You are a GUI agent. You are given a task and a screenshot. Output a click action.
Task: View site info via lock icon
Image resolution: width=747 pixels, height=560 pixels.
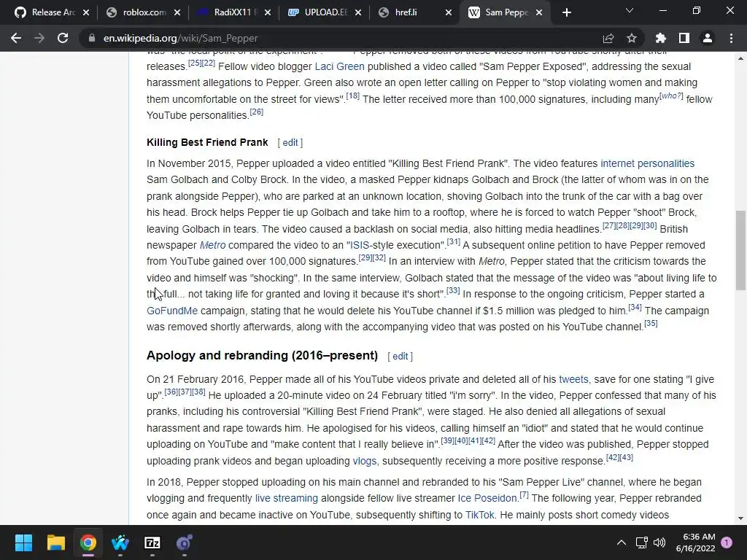tap(91, 38)
